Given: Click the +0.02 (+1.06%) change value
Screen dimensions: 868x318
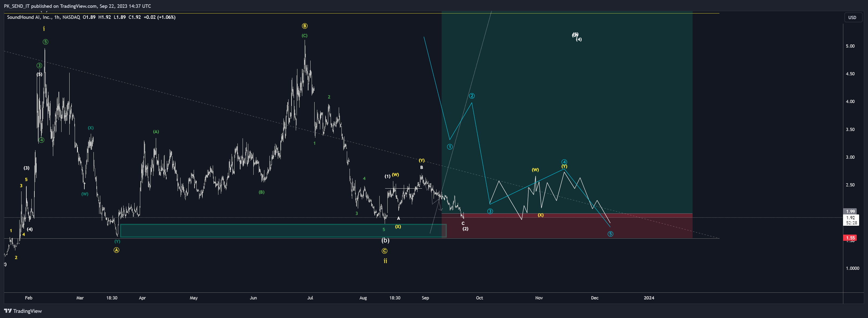Looking at the screenshot, I should (159, 17).
